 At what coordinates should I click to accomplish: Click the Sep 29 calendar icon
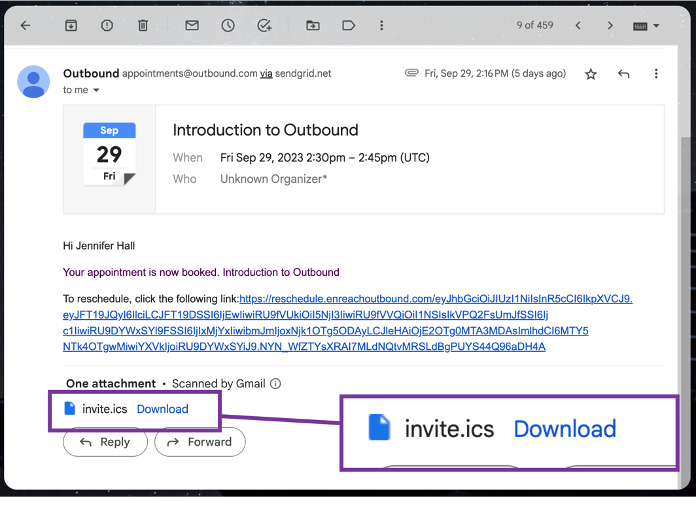(x=109, y=153)
